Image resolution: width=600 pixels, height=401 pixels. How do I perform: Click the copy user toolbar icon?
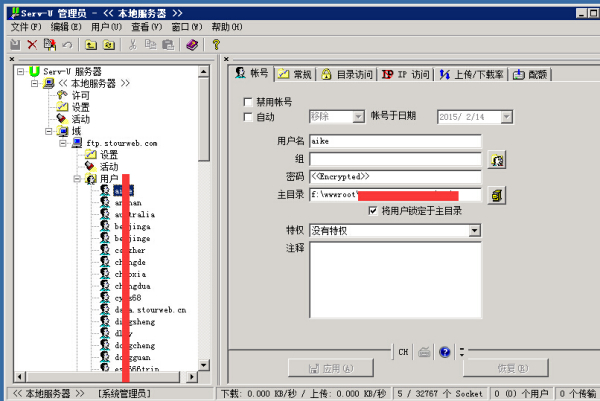click(50, 45)
